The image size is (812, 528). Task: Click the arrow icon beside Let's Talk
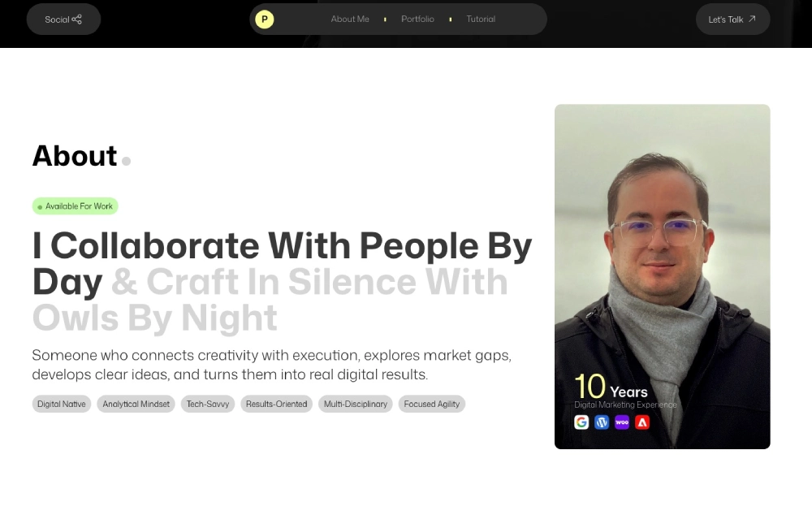coord(752,19)
